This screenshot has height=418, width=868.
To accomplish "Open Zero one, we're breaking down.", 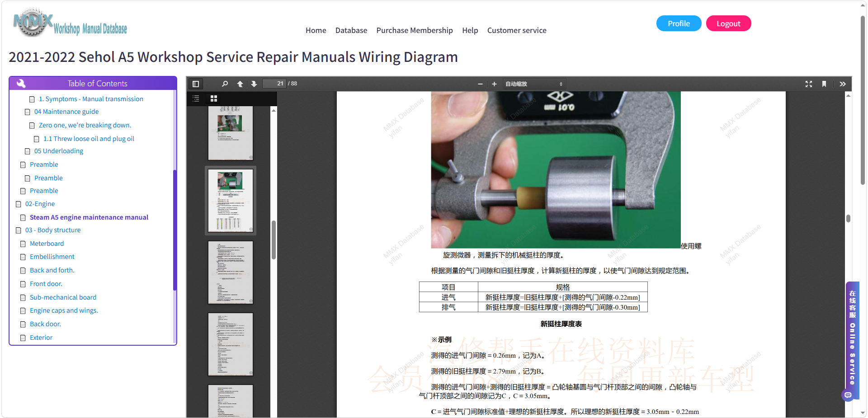I will (x=85, y=125).
